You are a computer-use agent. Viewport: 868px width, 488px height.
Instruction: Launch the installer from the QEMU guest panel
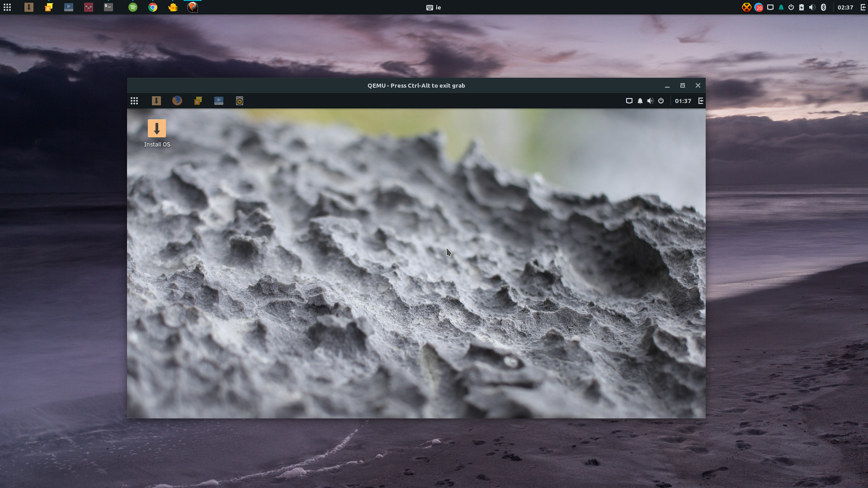pos(156,101)
